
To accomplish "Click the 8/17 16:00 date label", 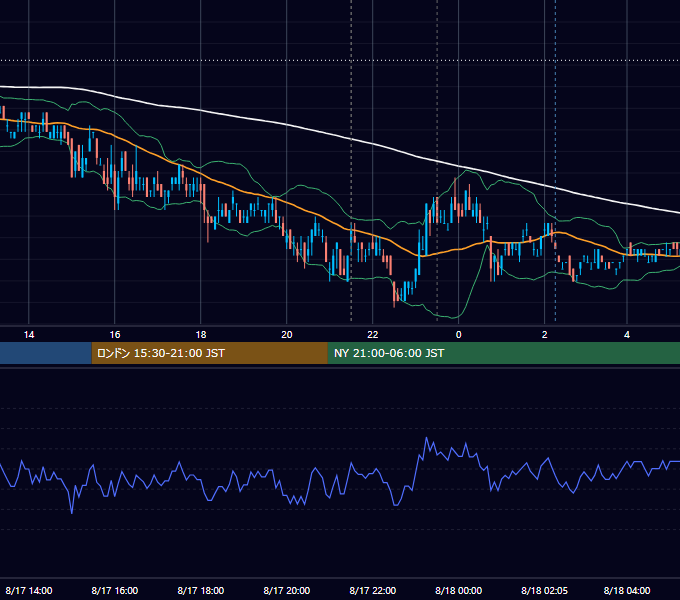I will [115, 590].
